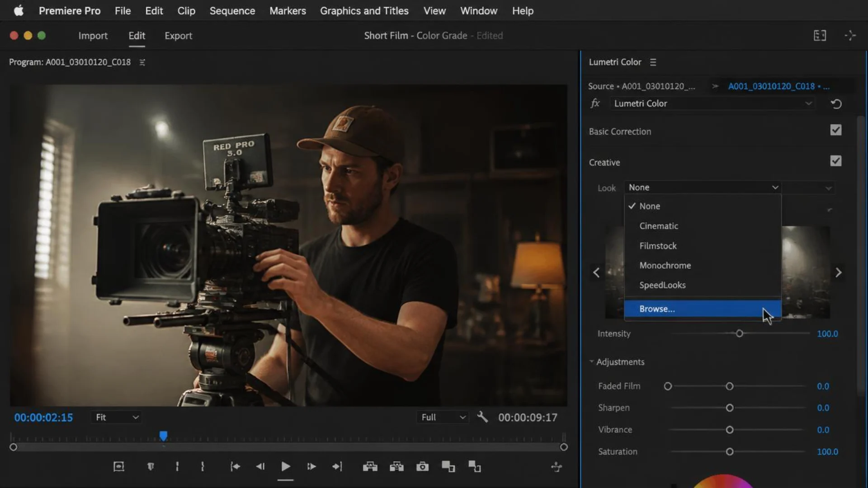Click the Intensity value 100.0

click(827, 333)
